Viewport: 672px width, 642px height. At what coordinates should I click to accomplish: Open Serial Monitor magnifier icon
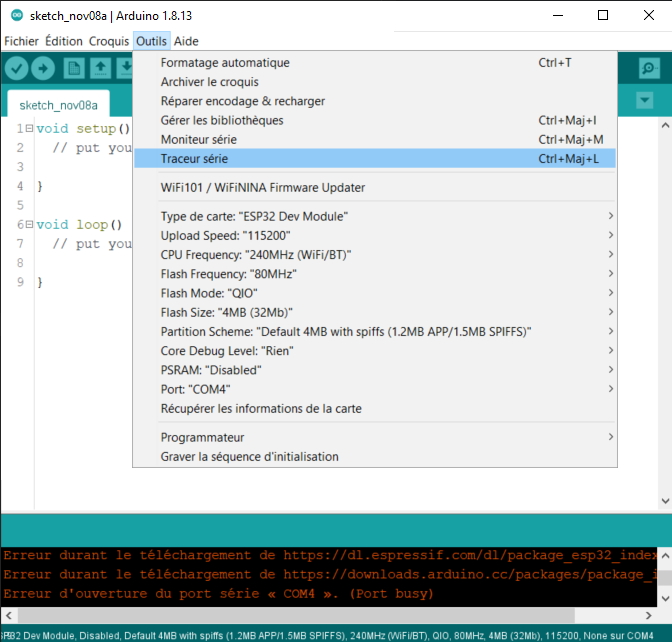pyautogui.click(x=649, y=68)
